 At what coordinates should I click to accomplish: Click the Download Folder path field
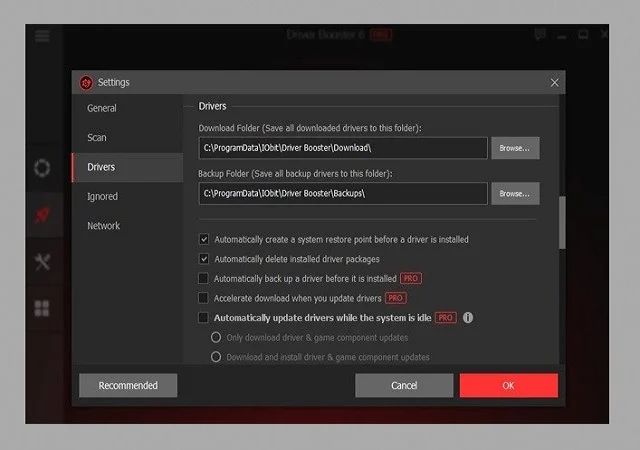point(343,148)
